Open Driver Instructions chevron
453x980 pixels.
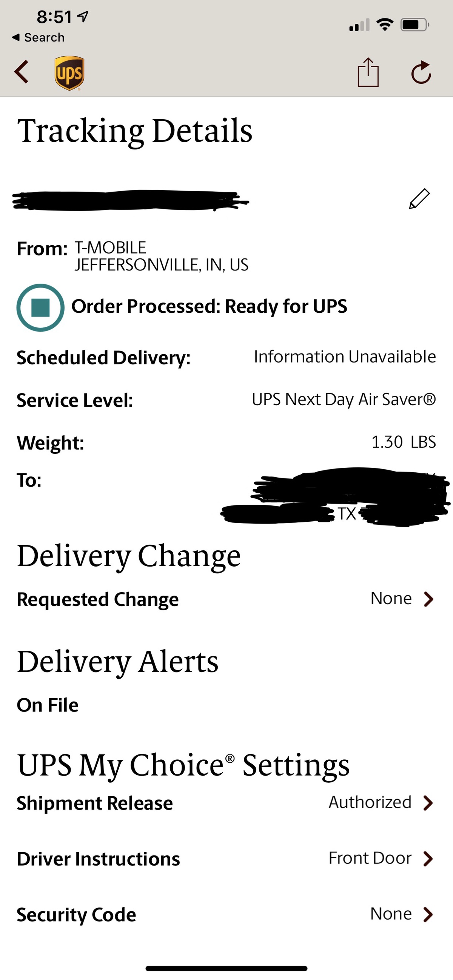428,859
